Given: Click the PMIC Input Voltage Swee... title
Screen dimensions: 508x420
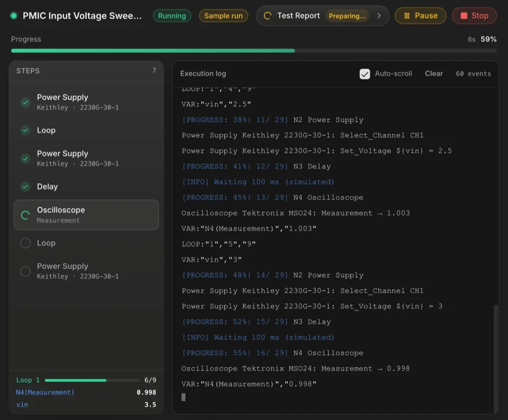Looking at the screenshot, I should [x=82, y=16].
